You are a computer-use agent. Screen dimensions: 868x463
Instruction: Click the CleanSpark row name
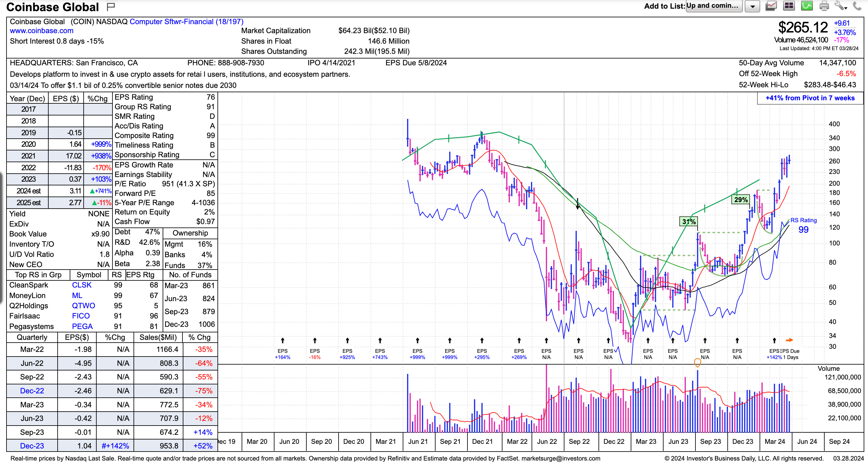[x=28, y=285]
